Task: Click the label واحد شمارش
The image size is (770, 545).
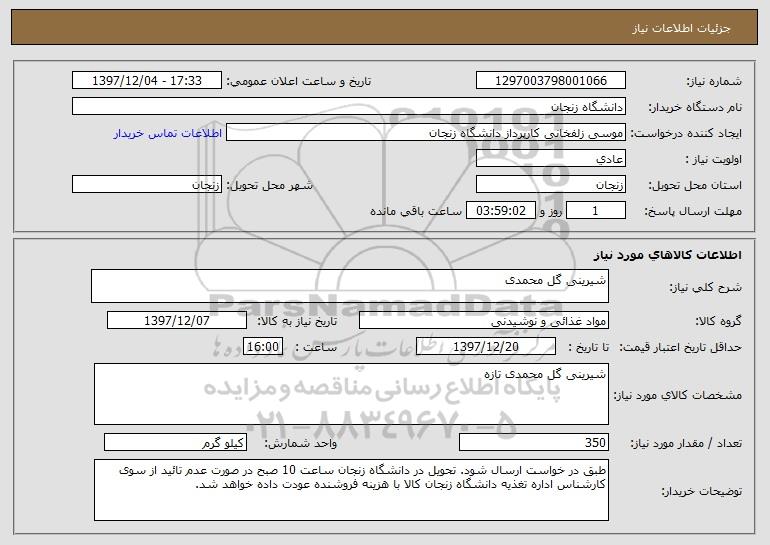Action: click(301, 443)
